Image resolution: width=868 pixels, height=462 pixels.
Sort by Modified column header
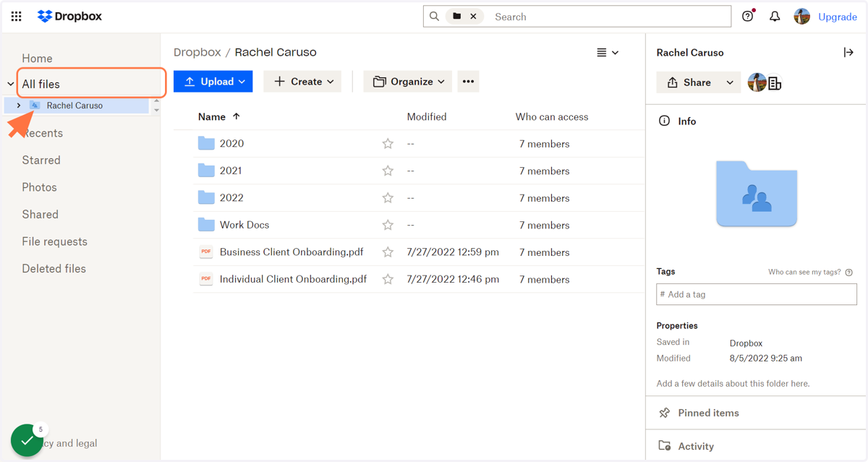coord(427,116)
